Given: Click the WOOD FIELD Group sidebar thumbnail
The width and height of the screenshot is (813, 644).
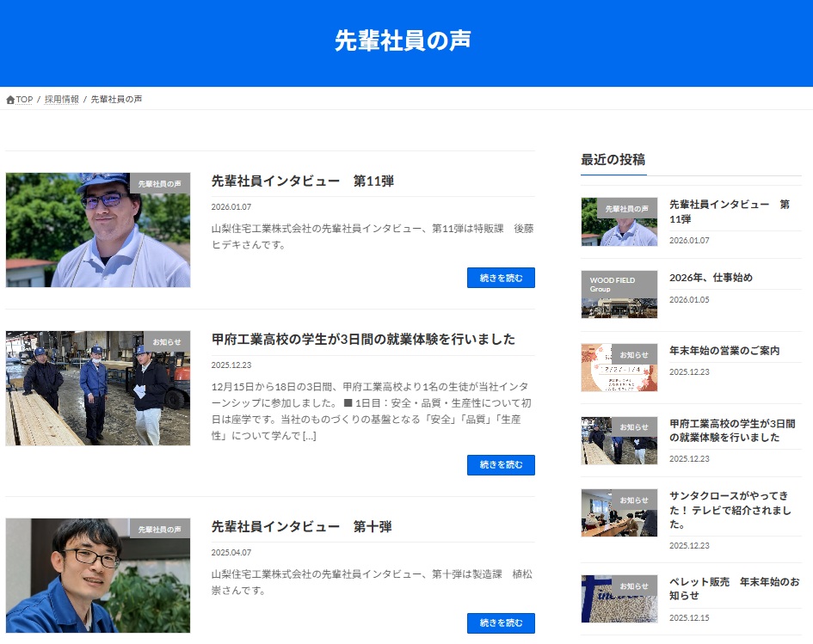Looking at the screenshot, I should tap(619, 295).
